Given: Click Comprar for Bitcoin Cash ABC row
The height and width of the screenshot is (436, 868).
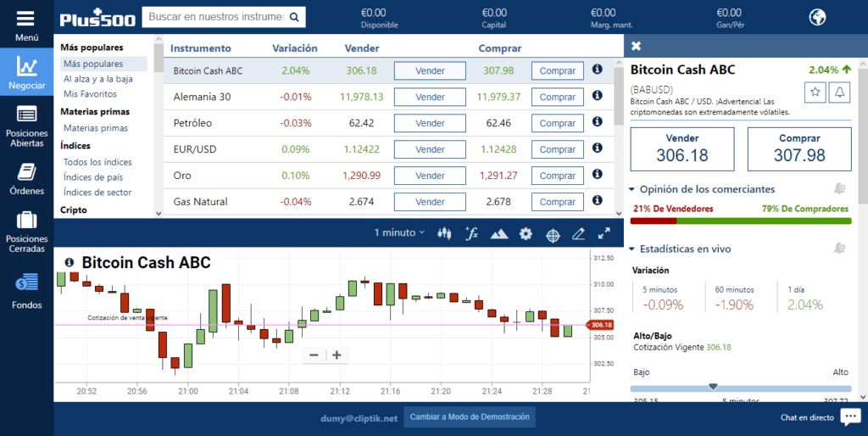Looking at the screenshot, I should (x=558, y=71).
